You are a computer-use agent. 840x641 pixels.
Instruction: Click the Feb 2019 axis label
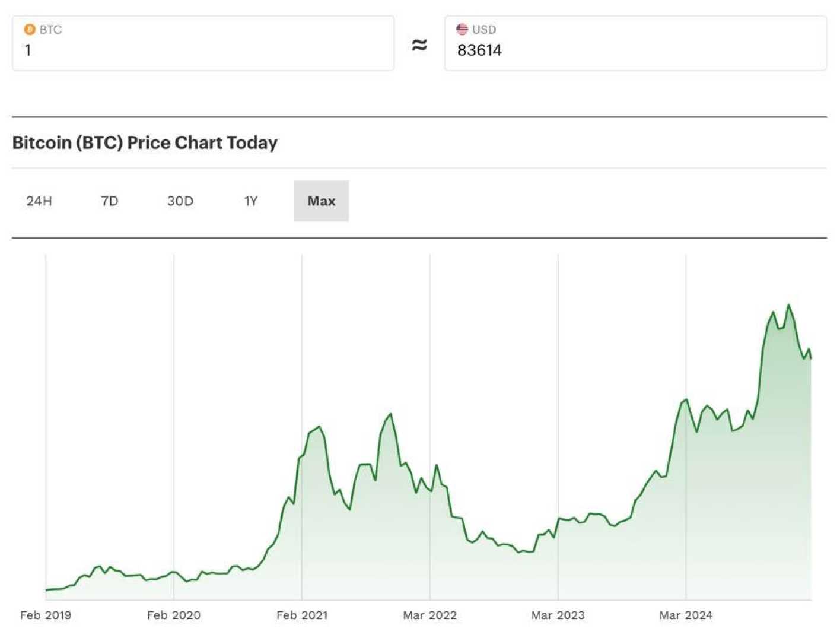pos(46,615)
